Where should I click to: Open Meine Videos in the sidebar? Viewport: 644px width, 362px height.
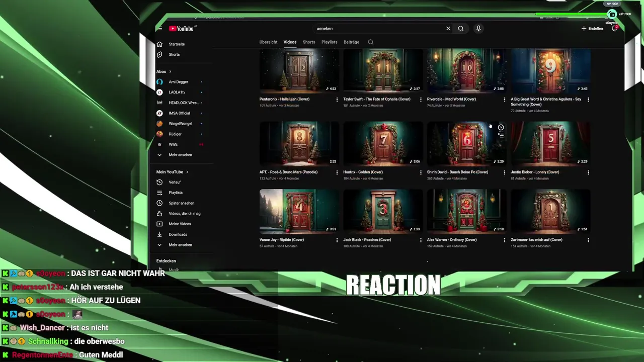(x=179, y=224)
